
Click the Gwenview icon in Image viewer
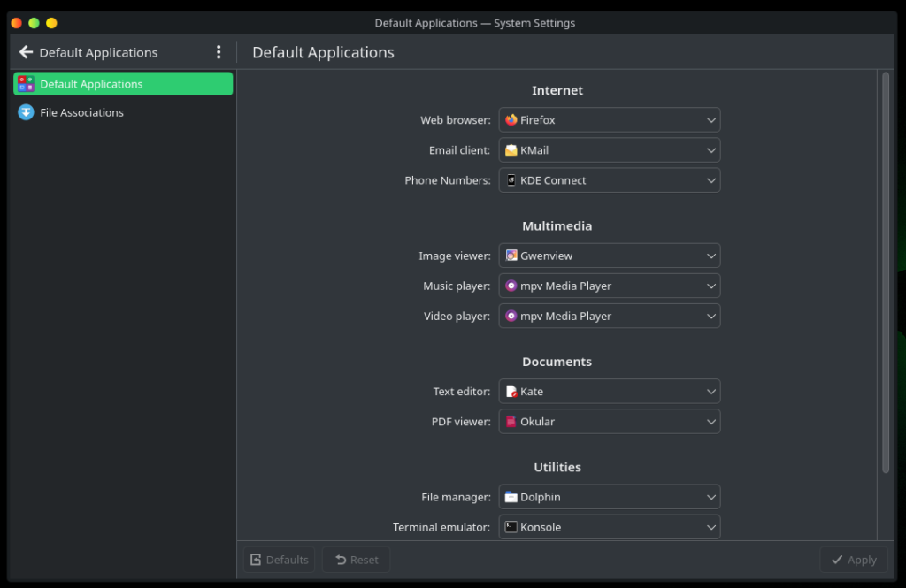[511, 256]
